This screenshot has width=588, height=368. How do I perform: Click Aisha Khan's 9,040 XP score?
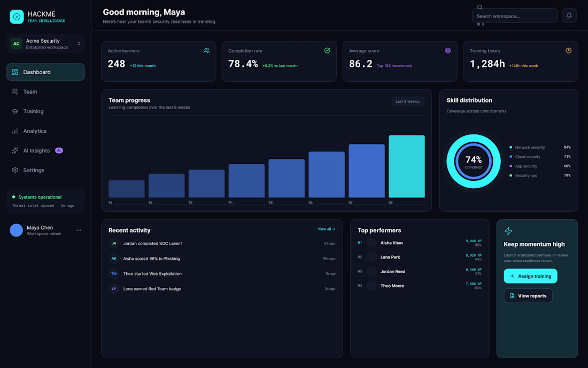click(x=474, y=241)
